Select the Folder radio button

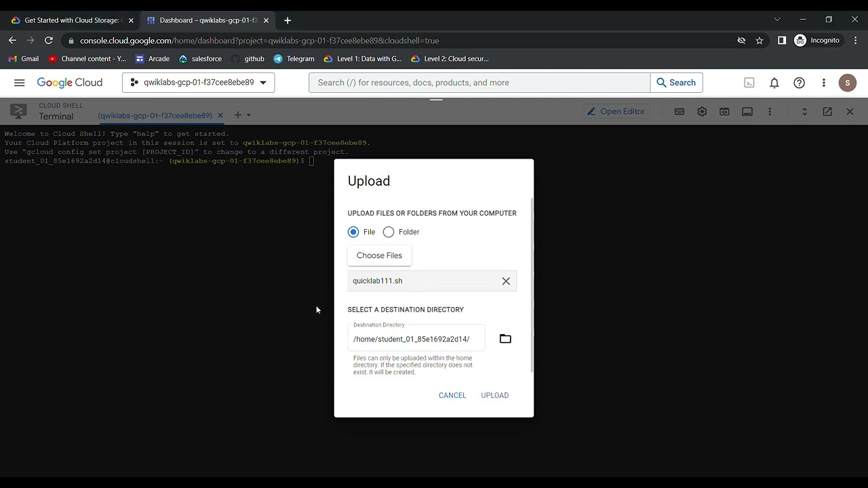pos(389,232)
